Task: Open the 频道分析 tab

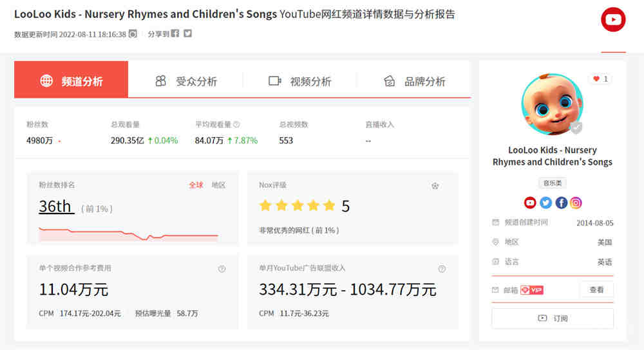Action: point(71,80)
